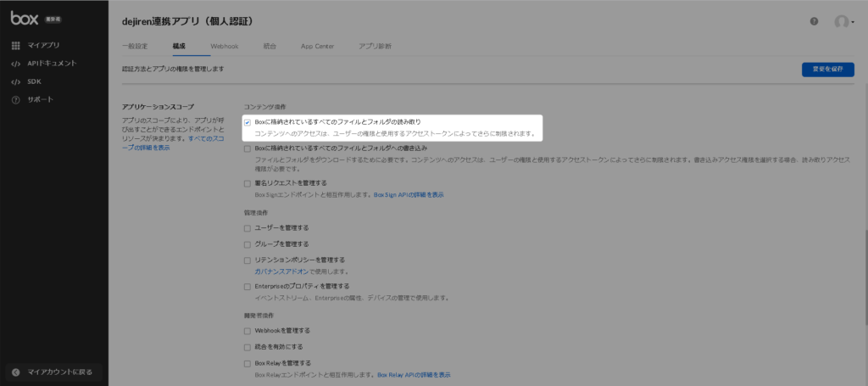Switch to 一般設定 tab
The image size is (868, 386).
click(x=135, y=47)
